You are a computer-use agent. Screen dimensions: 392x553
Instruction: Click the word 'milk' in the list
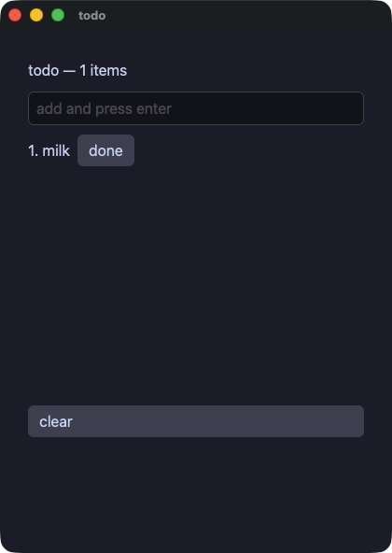pyautogui.click(x=56, y=150)
